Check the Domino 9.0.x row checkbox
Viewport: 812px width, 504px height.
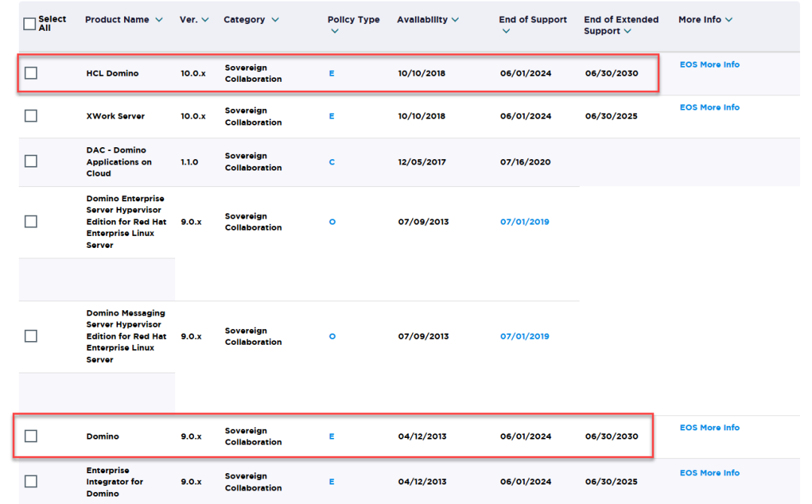pos(31,436)
